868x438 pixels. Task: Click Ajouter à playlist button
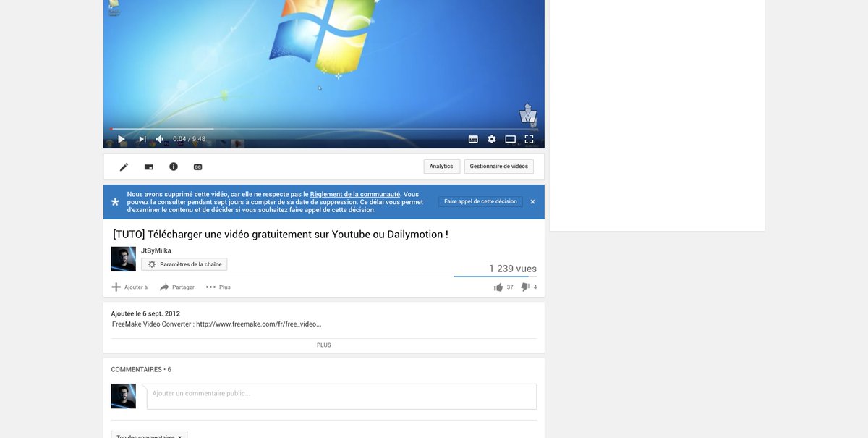click(129, 287)
